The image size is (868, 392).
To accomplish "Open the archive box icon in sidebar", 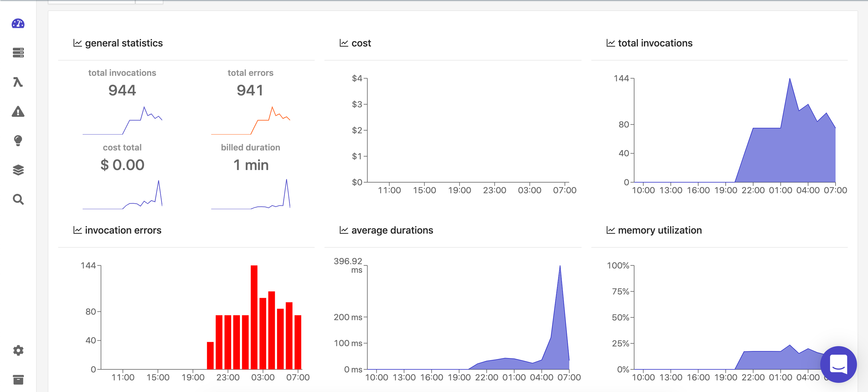I will (x=18, y=379).
